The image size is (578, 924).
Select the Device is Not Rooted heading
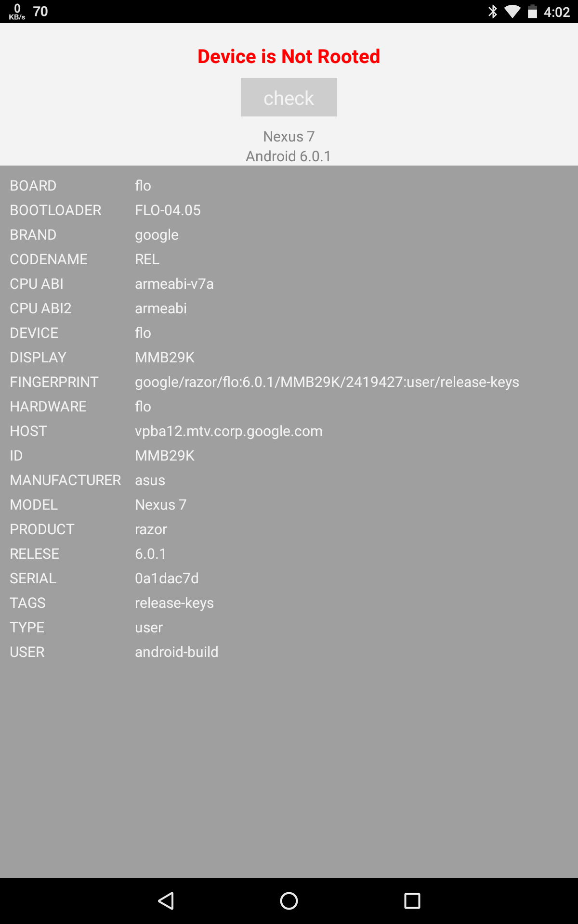pos(289,56)
